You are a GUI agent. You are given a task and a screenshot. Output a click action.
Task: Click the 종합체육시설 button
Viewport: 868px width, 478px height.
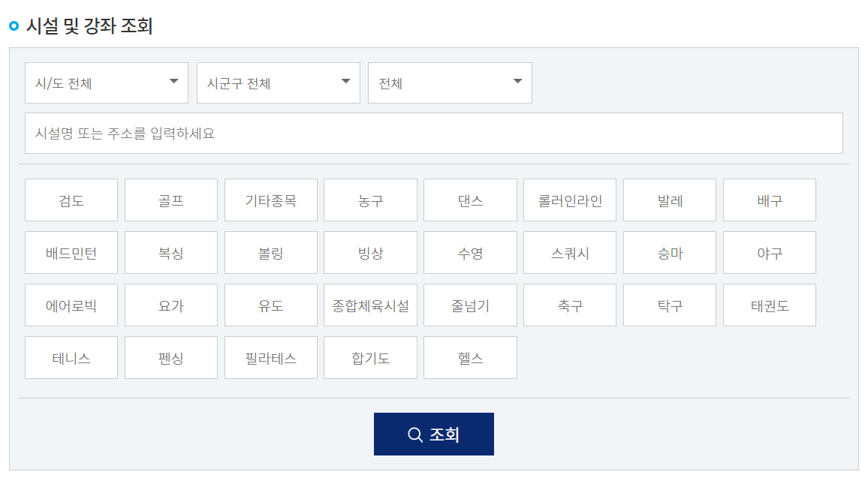370,305
